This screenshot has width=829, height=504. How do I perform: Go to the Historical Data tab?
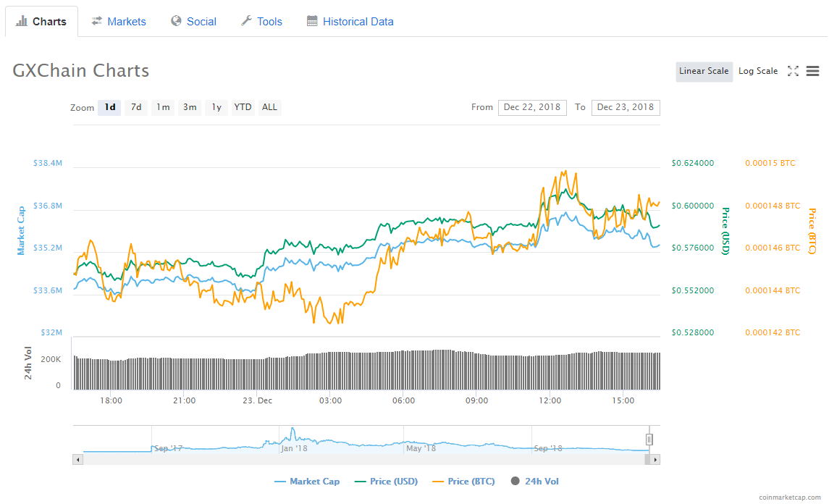(350, 22)
